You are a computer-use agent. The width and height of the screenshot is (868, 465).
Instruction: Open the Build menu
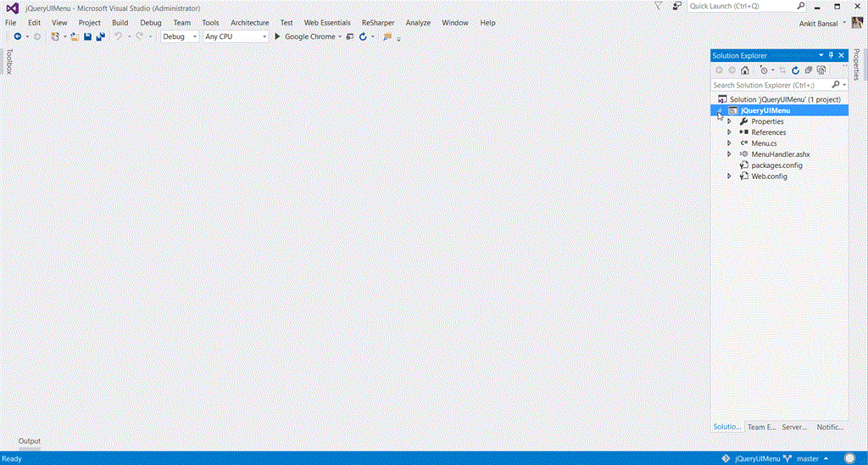coord(120,23)
